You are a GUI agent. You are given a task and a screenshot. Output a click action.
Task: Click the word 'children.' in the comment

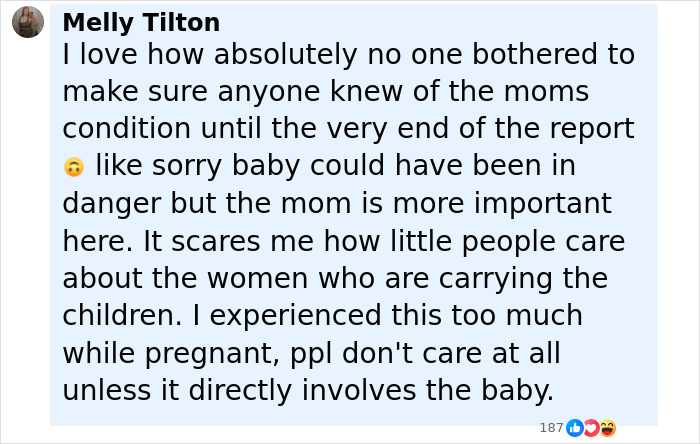pyautogui.click(x=122, y=315)
